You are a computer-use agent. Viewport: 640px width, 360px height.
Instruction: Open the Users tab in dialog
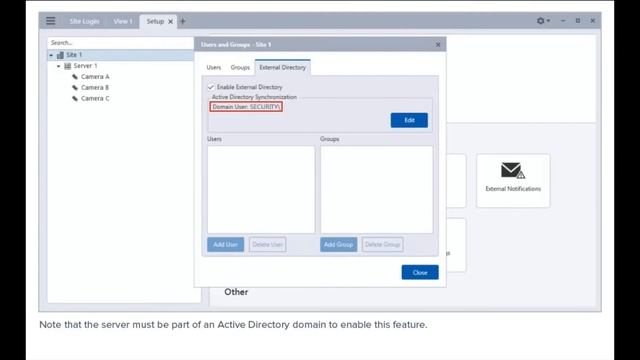(213, 67)
